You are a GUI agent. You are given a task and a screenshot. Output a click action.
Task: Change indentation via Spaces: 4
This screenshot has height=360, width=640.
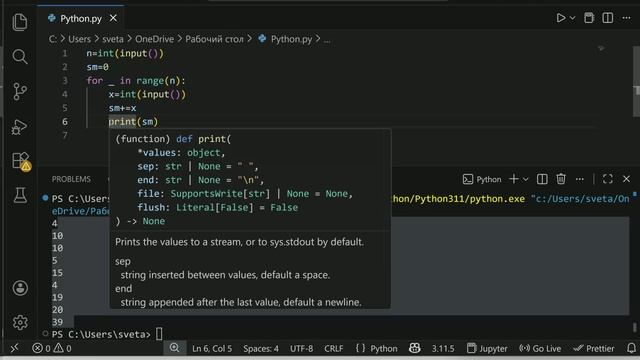point(261,349)
